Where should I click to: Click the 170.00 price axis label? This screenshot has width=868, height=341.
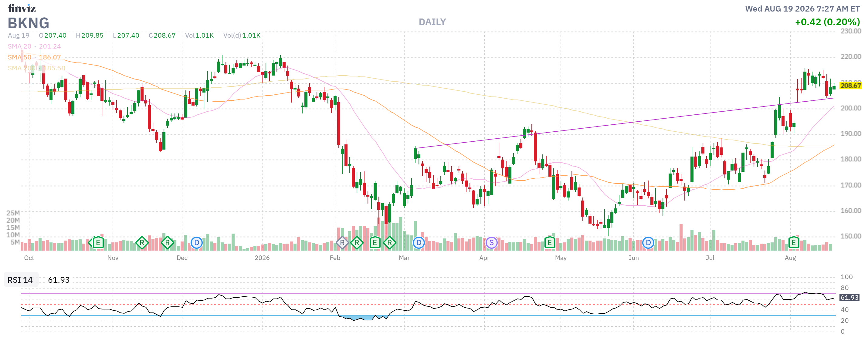tap(850, 185)
